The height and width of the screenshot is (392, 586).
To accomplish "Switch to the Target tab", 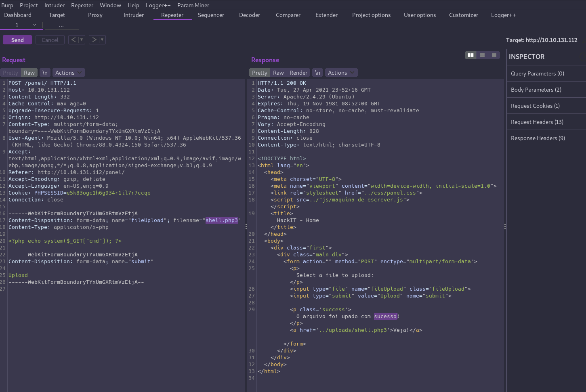I will 57,15.
